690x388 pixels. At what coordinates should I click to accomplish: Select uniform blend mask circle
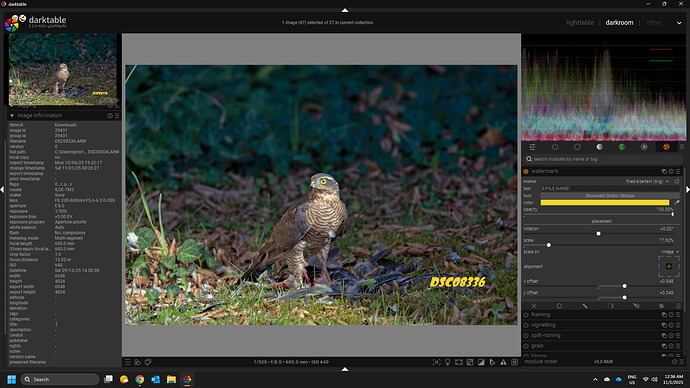click(x=559, y=306)
